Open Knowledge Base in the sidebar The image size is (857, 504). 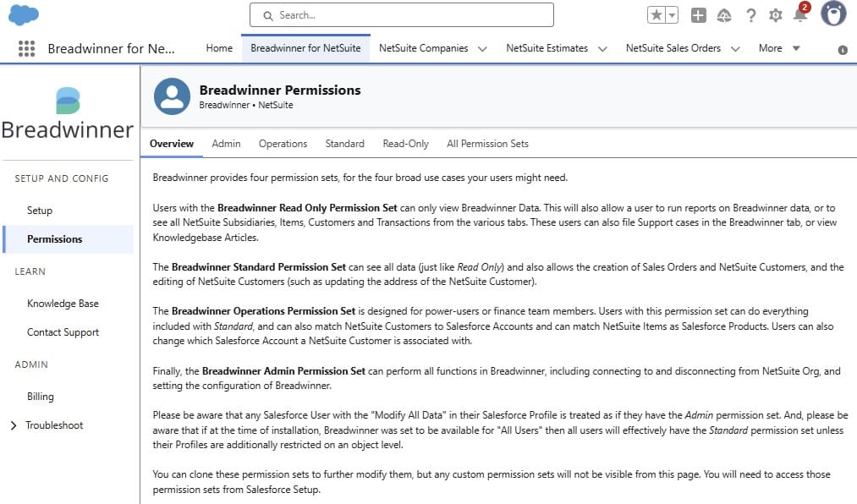63,304
